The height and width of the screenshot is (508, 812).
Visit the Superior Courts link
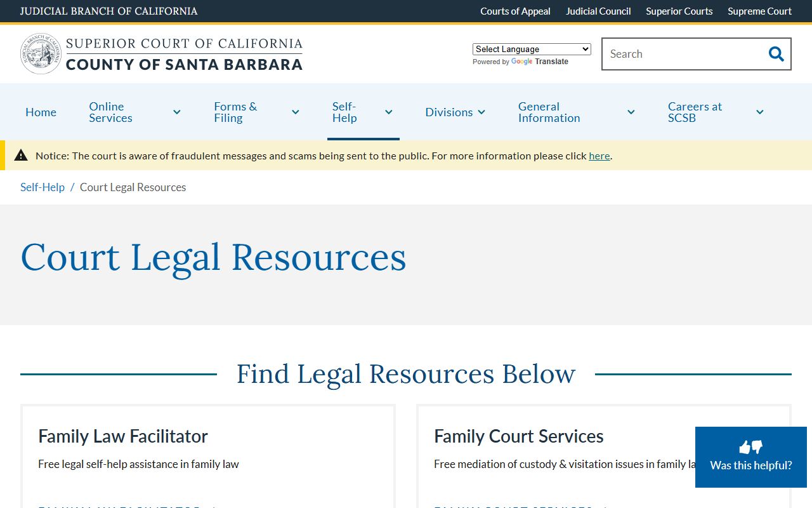[x=679, y=11]
